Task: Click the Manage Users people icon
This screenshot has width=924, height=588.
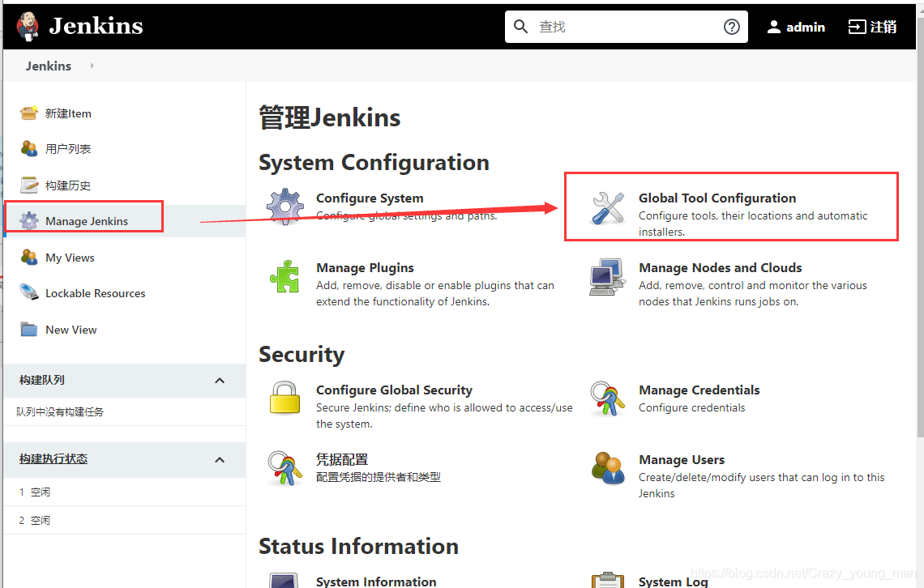Action: [608, 468]
